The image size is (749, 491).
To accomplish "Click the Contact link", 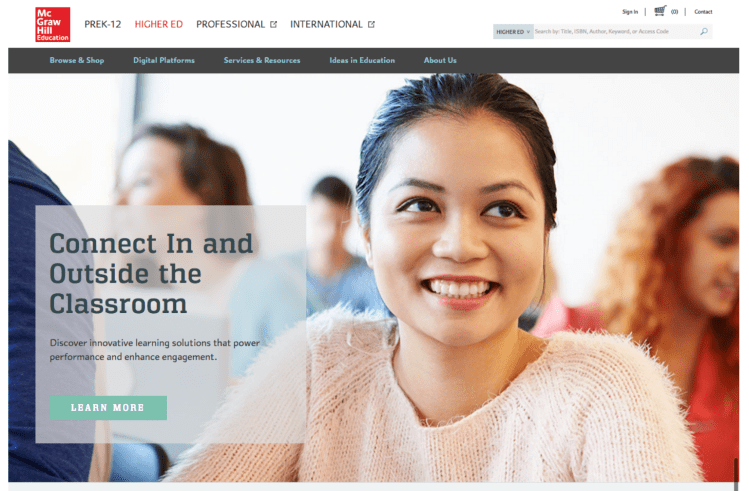I will 703,11.
